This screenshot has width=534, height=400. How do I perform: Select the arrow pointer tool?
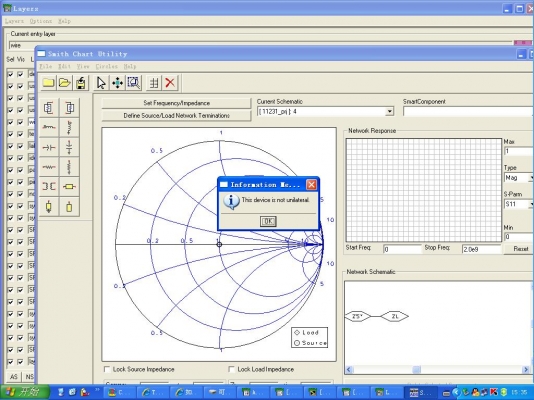pyautogui.click(x=101, y=83)
